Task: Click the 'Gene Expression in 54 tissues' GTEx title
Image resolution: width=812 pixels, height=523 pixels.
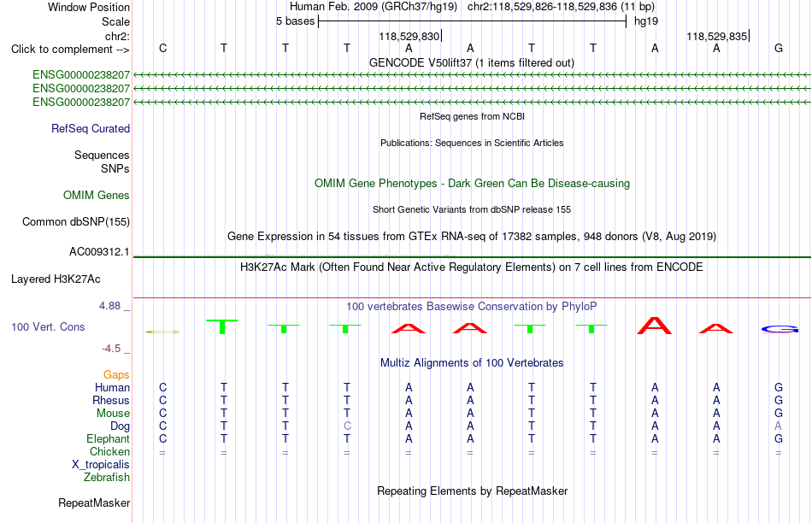Action: (472, 237)
